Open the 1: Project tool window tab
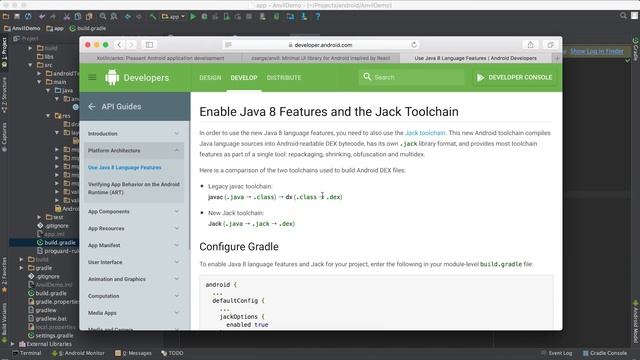Viewport: 640px width, 360px height. point(4,52)
